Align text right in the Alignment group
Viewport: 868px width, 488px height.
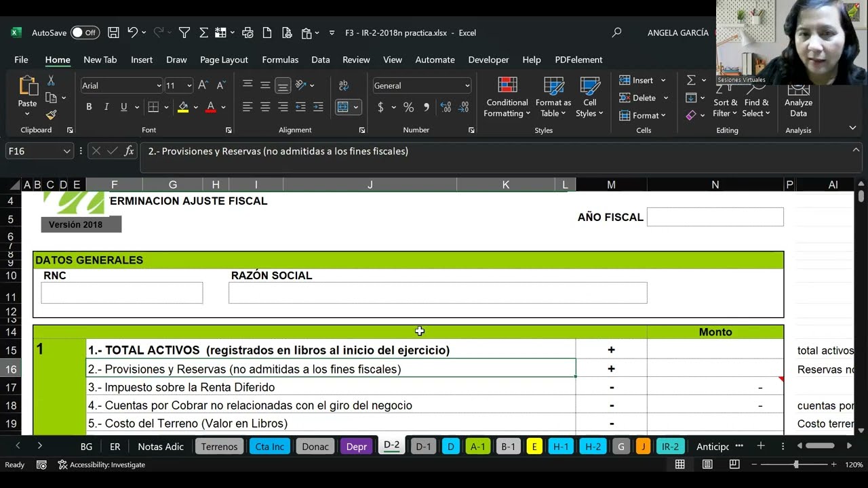point(283,107)
